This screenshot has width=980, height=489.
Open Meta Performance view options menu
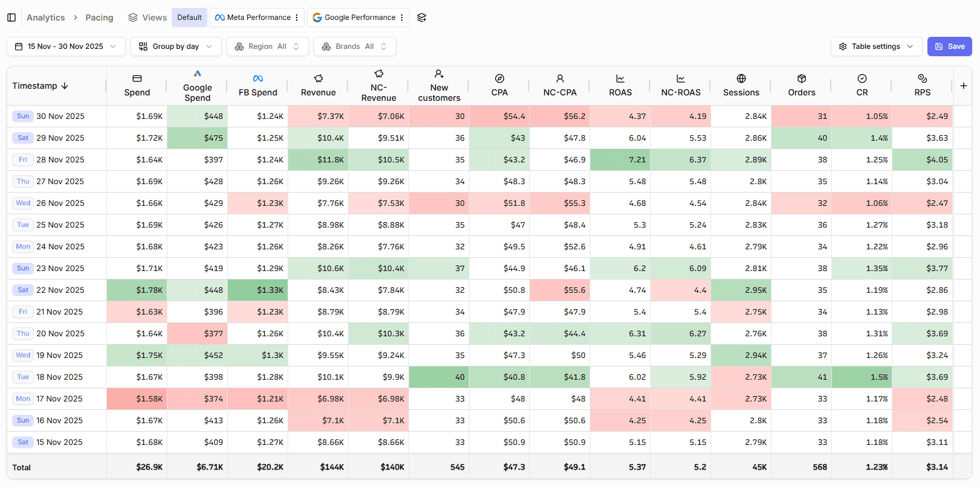click(297, 18)
